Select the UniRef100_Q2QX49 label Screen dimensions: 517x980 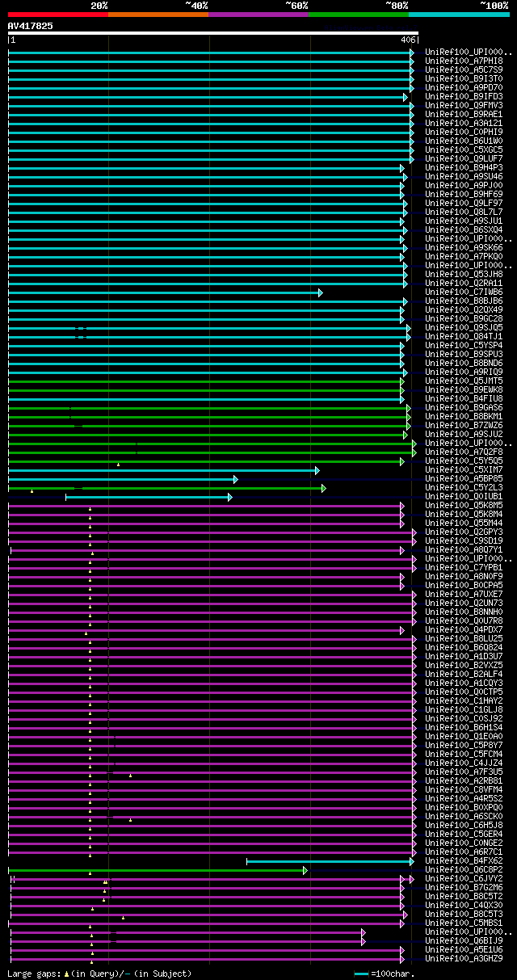(x=464, y=309)
